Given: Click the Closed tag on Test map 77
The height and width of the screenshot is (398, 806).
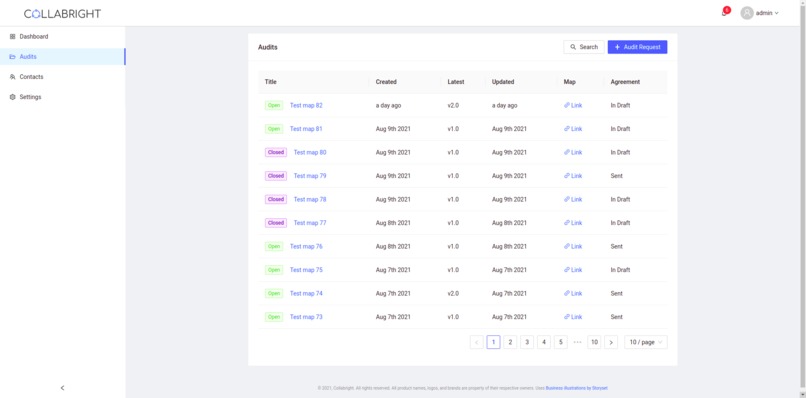Looking at the screenshot, I should coord(276,223).
